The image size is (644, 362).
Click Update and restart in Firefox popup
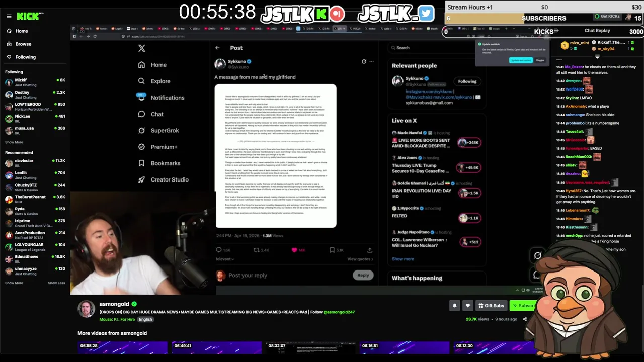pos(521,60)
